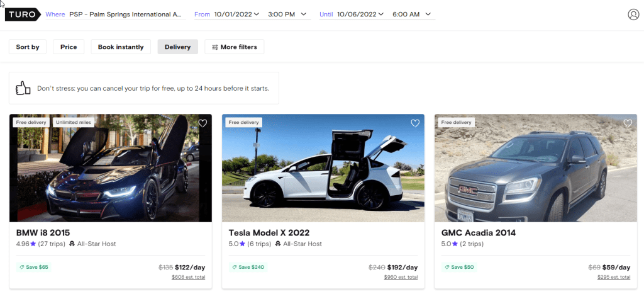
Task: Click the thumbs-up icon in cancellation notice
Action: 23,88
